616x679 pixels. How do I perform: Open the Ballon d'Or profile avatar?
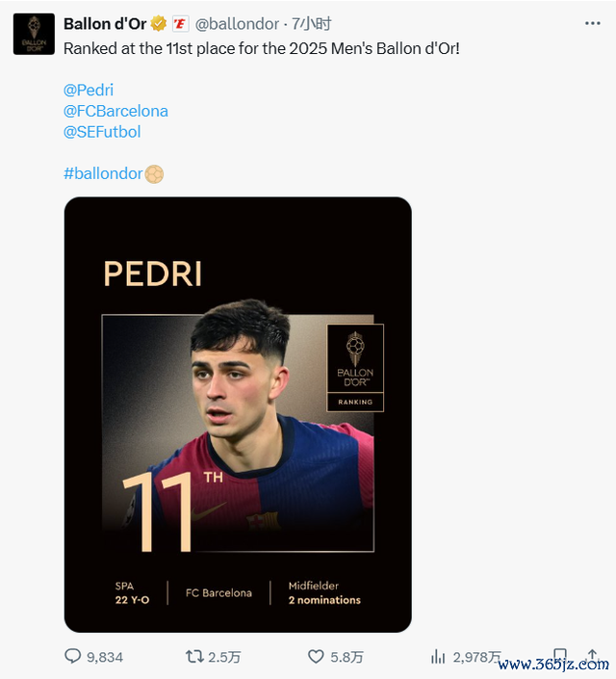34,34
